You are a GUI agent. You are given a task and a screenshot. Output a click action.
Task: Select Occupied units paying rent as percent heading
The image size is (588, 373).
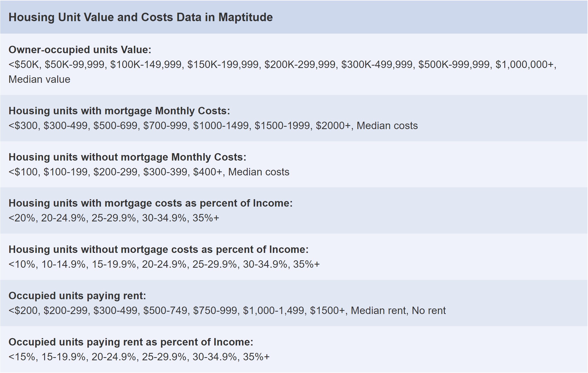131,342
